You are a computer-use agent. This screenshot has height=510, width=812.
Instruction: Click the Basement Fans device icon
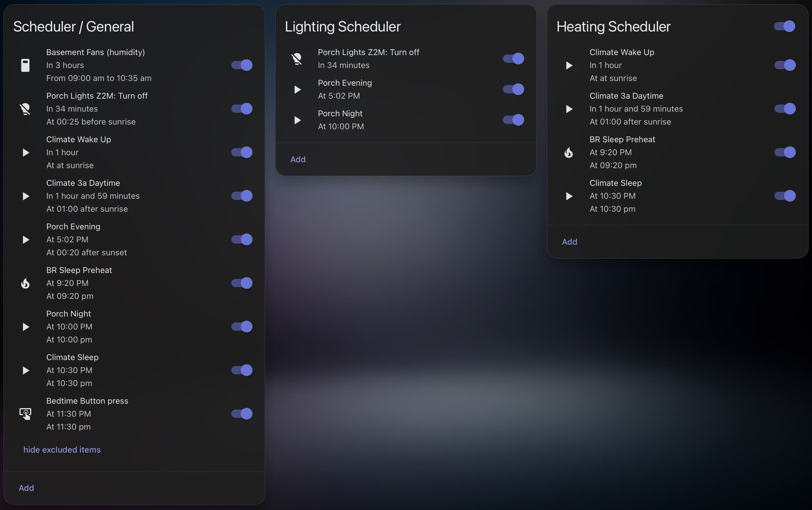pyautogui.click(x=25, y=65)
